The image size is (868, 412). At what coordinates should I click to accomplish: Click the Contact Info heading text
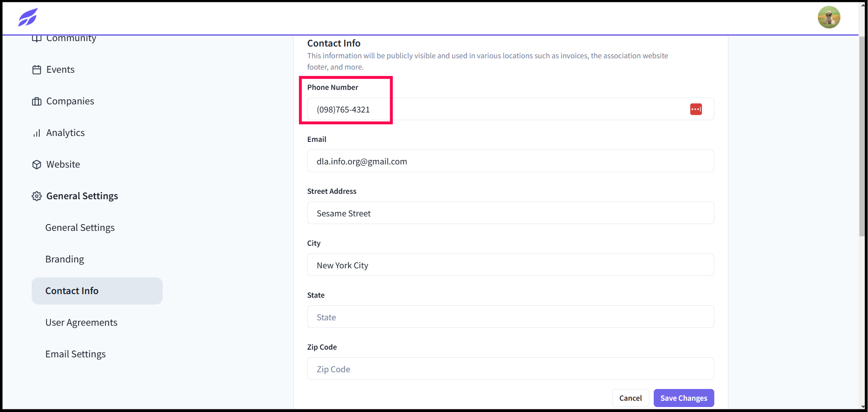tap(334, 43)
